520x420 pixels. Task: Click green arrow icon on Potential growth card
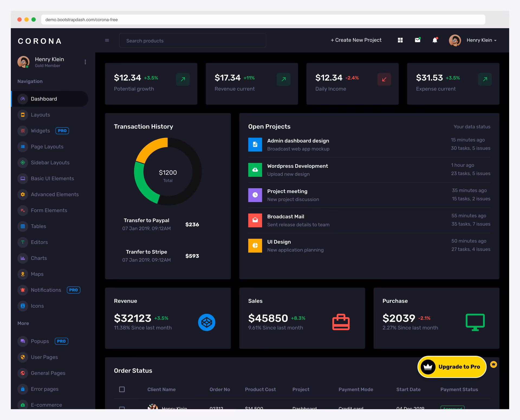click(x=183, y=79)
